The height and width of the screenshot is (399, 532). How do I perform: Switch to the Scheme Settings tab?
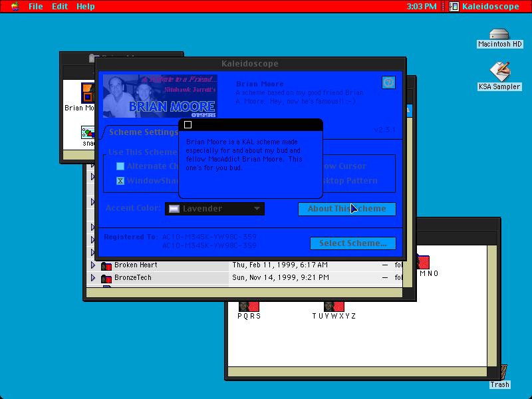pyautogui.click(x=143, y=132)
